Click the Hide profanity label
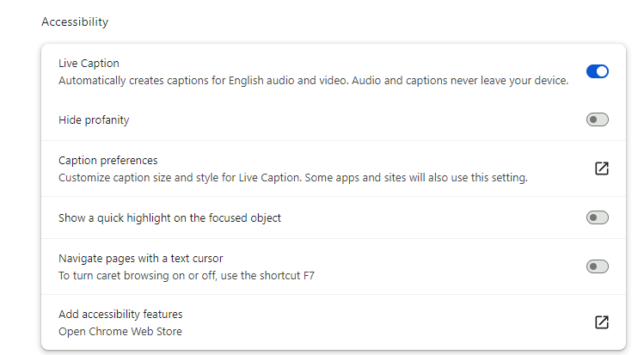 click(94, 119)
